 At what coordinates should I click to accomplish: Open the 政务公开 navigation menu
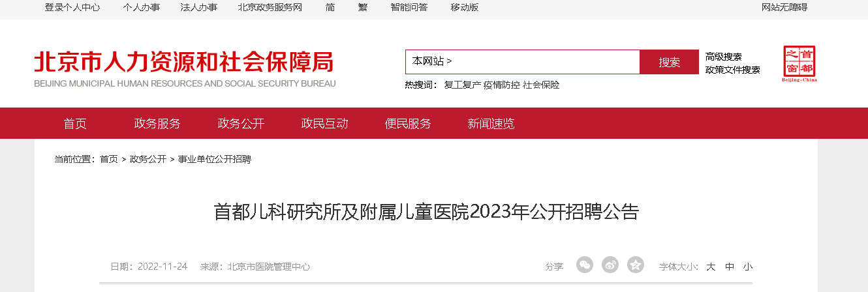pyautogui.click(x=241, y=123)
